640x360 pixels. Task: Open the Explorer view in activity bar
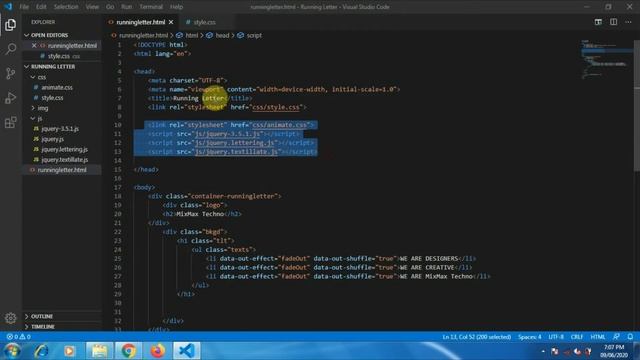[11, 25]
